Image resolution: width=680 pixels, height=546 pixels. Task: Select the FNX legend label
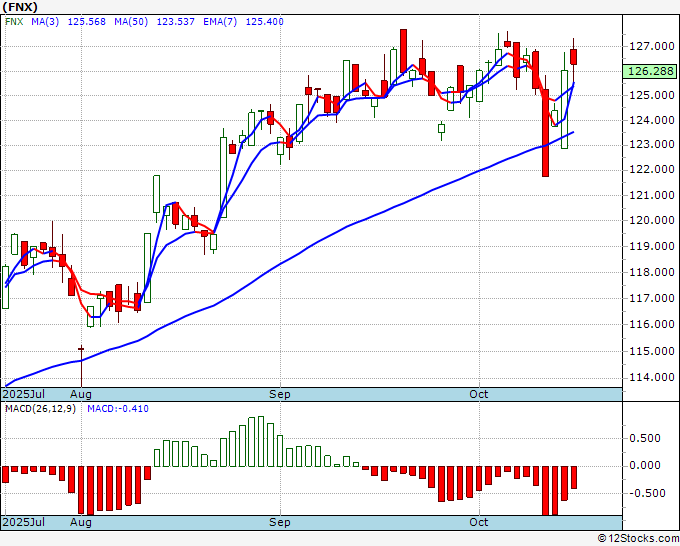point(14,21)
